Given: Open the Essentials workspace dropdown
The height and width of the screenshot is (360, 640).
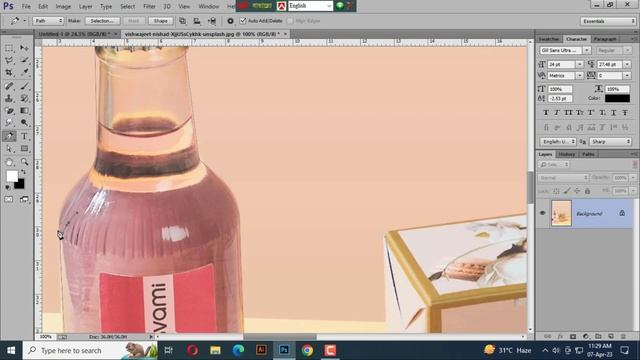Looking at the screenshot, I should click(x=608, y=21).
